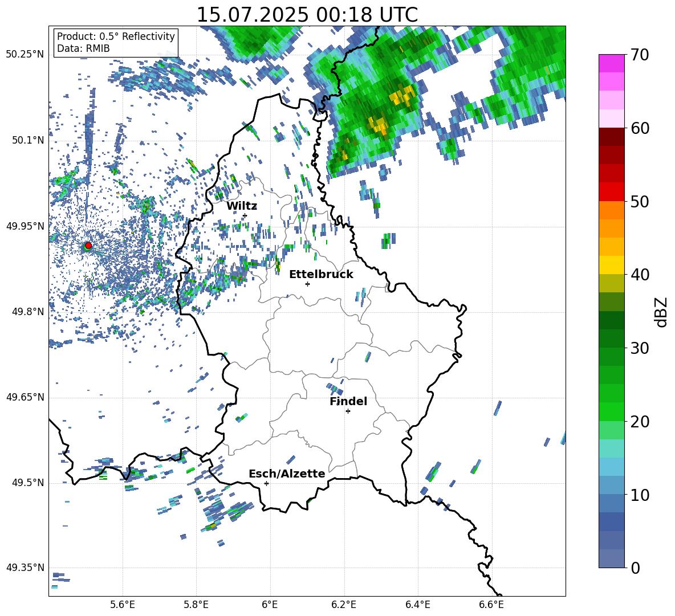This screenshot has height=616, width=675.
Task: Click the 60 value on the colorbar
Action: click(x=640, y=128)
